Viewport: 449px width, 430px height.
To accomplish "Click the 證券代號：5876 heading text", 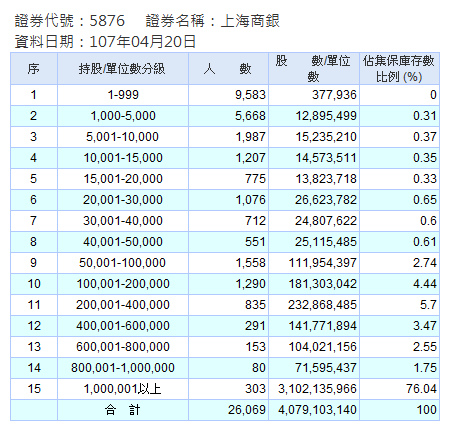I will coord(70,21).
